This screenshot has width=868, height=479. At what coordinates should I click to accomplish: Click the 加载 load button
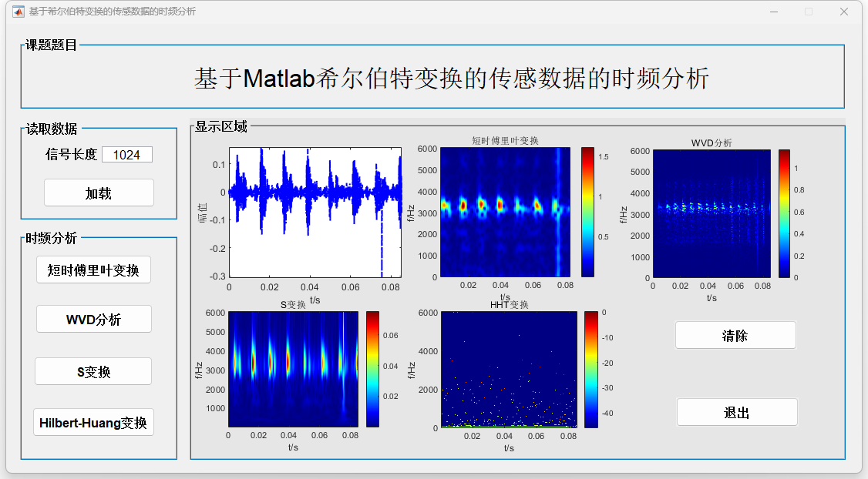point(99,193)
